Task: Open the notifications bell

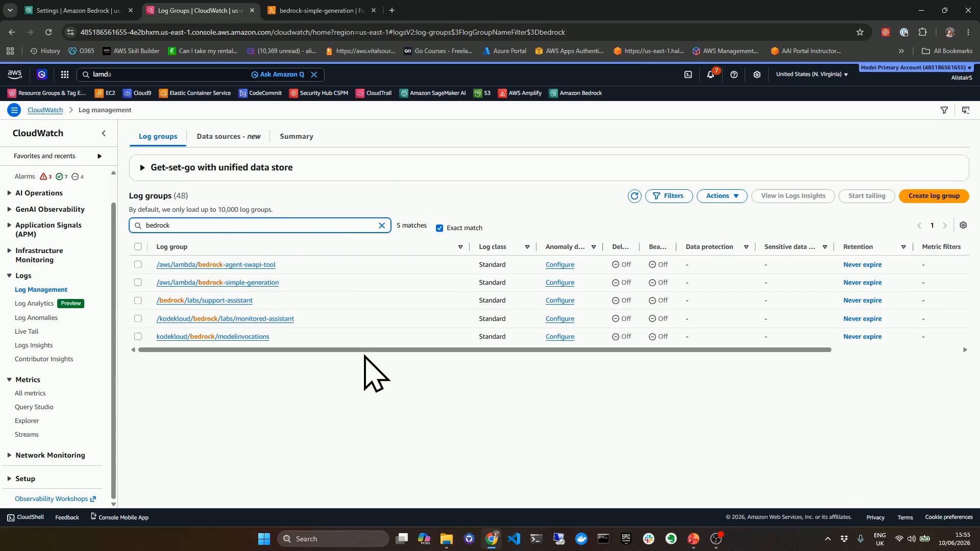Action: (710, 74)
